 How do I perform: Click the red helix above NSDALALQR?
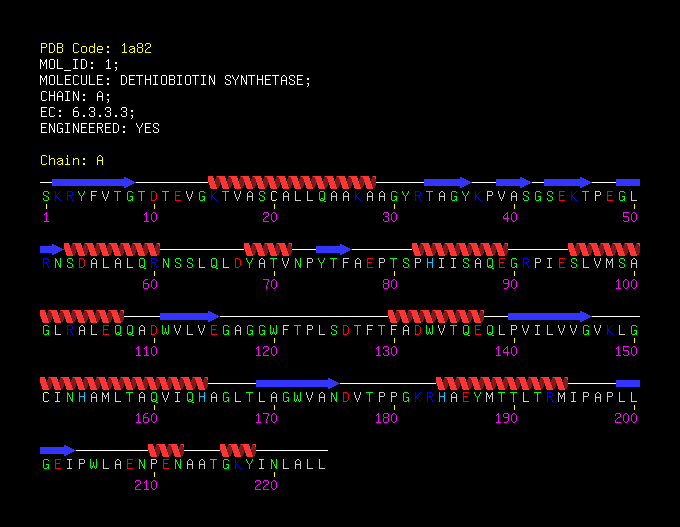coord(112,249)
